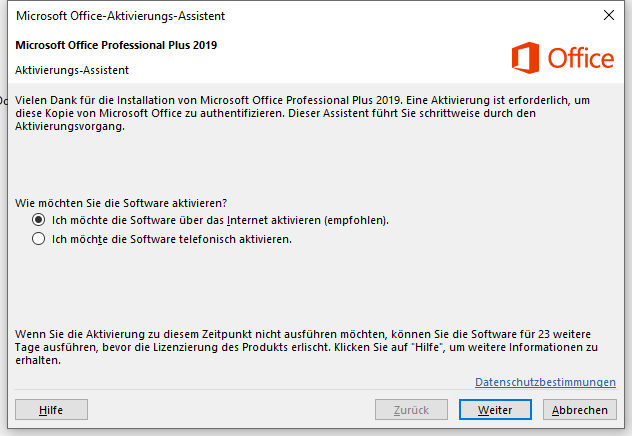Click heading "Microsoft Office Professional Plus 2019"
The height and width of the screenshot is (436, 632).
point(116,45)
